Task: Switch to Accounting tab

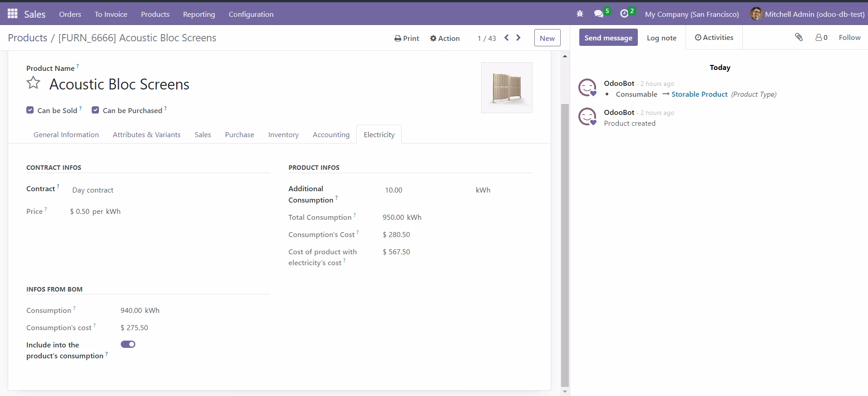Action: click(331, 134)
